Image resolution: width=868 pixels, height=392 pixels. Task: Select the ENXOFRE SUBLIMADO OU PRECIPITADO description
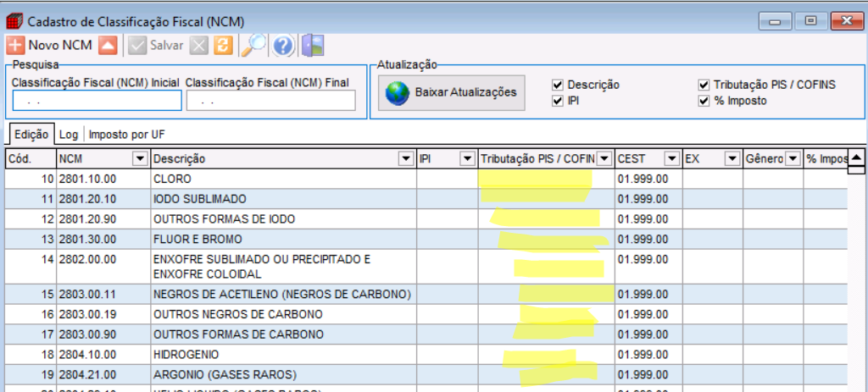pos(283,267)
